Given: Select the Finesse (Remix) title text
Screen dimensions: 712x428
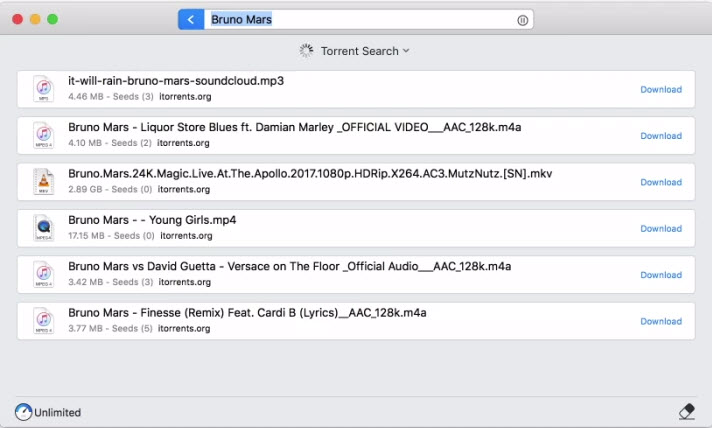Looking at the screenshot, I should tap(247, 313).
